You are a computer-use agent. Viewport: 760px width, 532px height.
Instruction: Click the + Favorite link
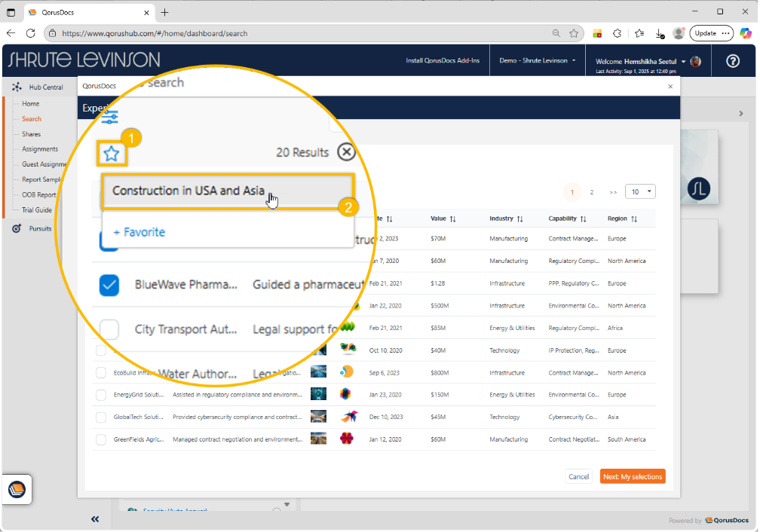(139, 232)
